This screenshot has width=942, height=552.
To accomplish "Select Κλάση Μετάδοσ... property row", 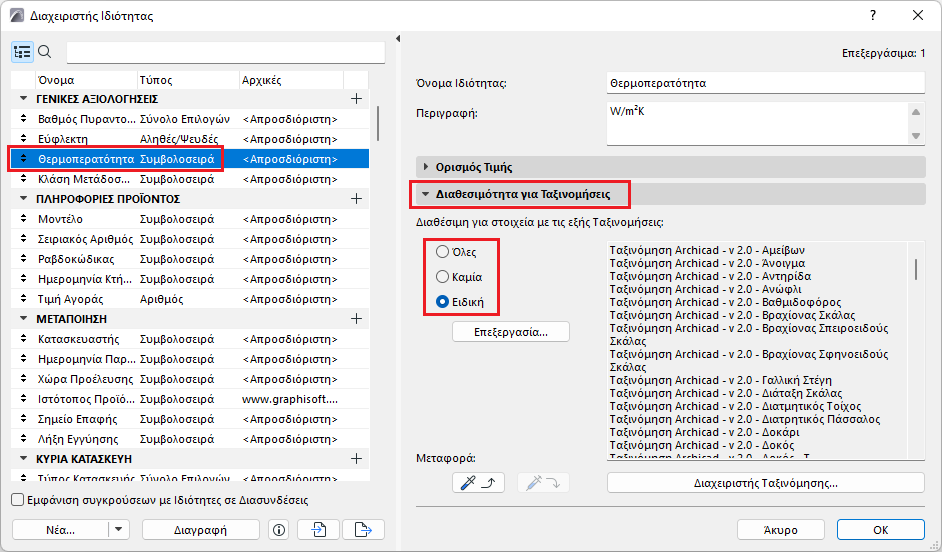I will (x=190, y=179).
